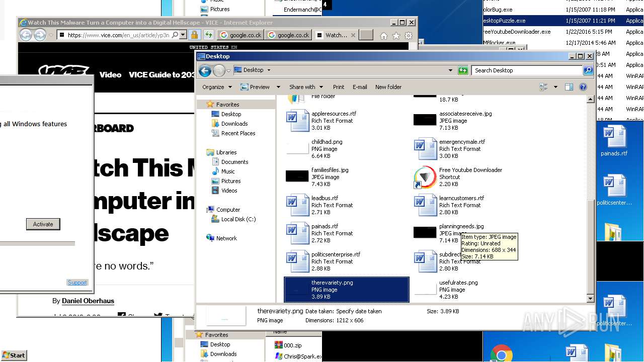Image resolution: width=644 pixels, height=362 pixels.
Task: Select Recent Places in sidebar
Action: point(238,133)
